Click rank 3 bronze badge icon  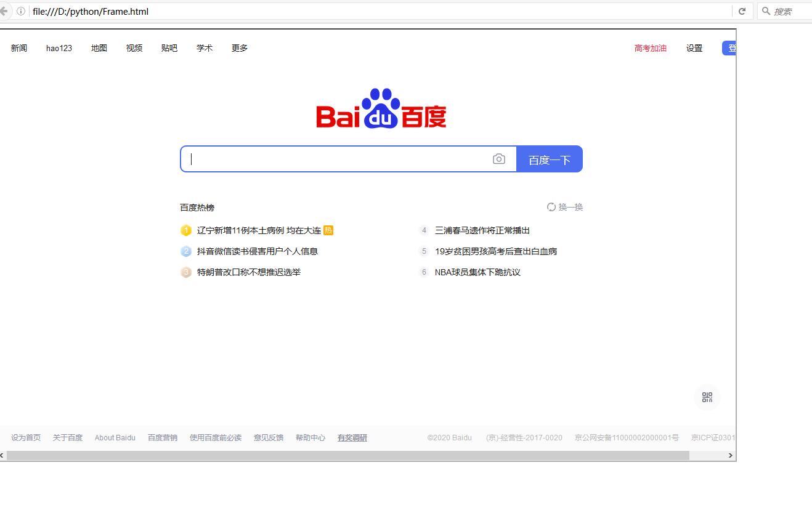click(x=186, y=272)
